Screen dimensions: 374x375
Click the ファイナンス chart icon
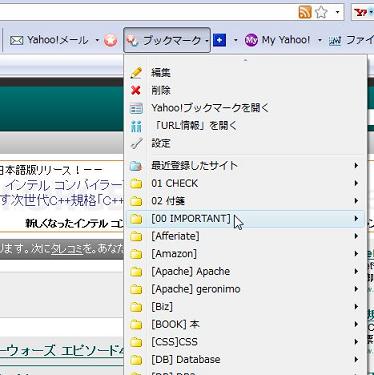[x=335, y=41]
